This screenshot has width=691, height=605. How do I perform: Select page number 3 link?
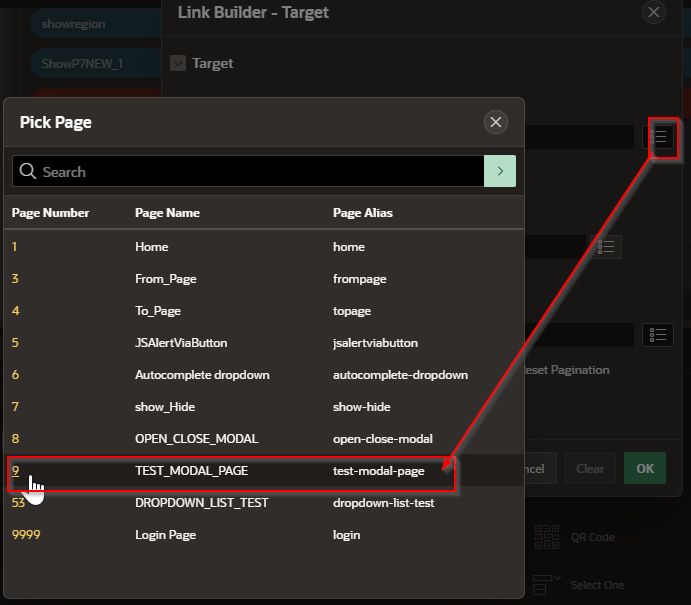click(x=15, y=278)
